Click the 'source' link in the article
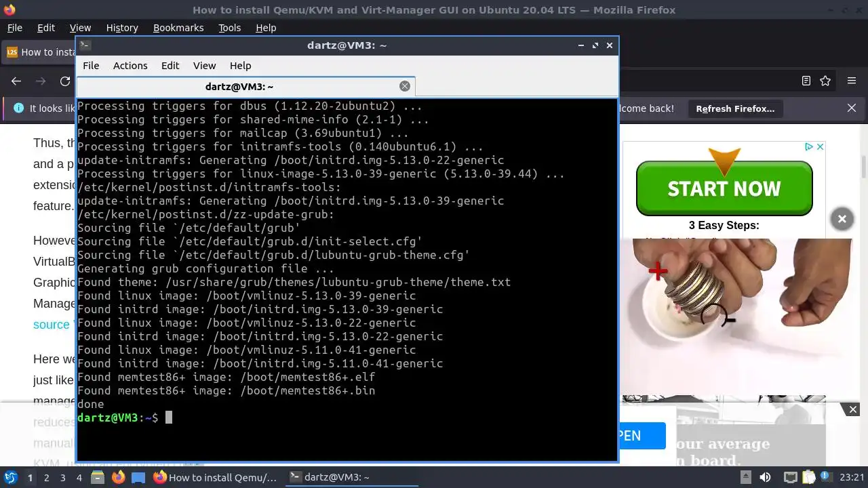 [52, 325]
